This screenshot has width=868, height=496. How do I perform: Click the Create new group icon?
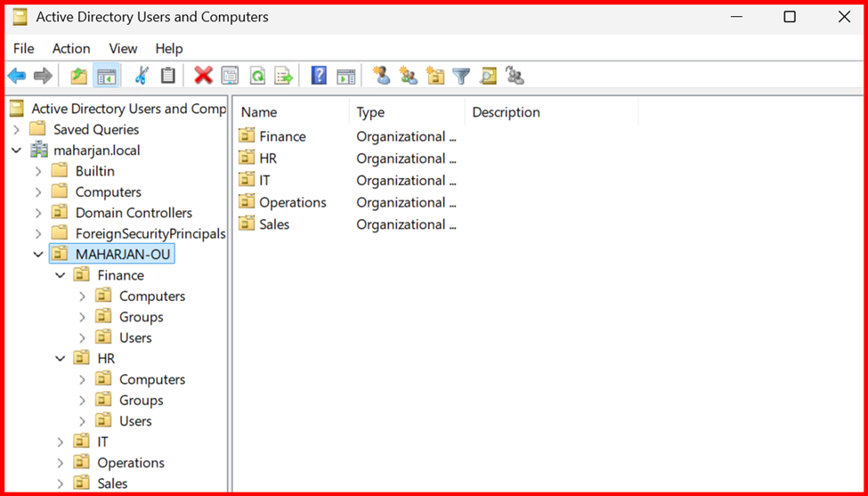click(x=409, y=77)
